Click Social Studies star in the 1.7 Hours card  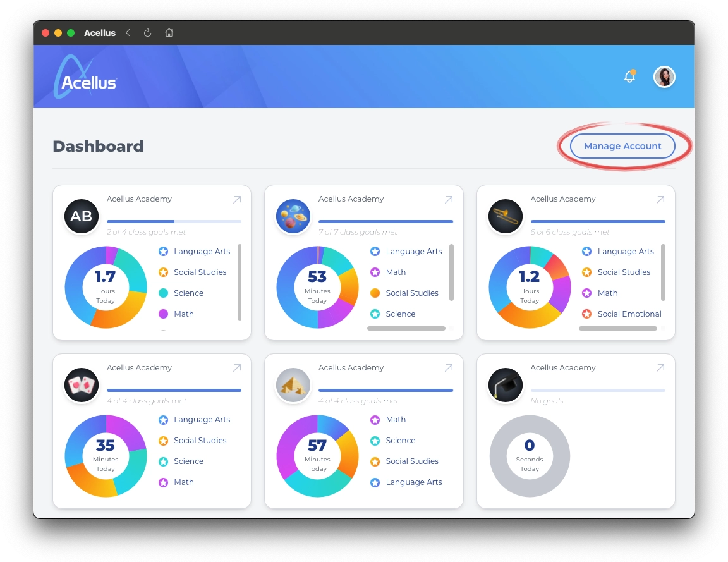[164, 272]
